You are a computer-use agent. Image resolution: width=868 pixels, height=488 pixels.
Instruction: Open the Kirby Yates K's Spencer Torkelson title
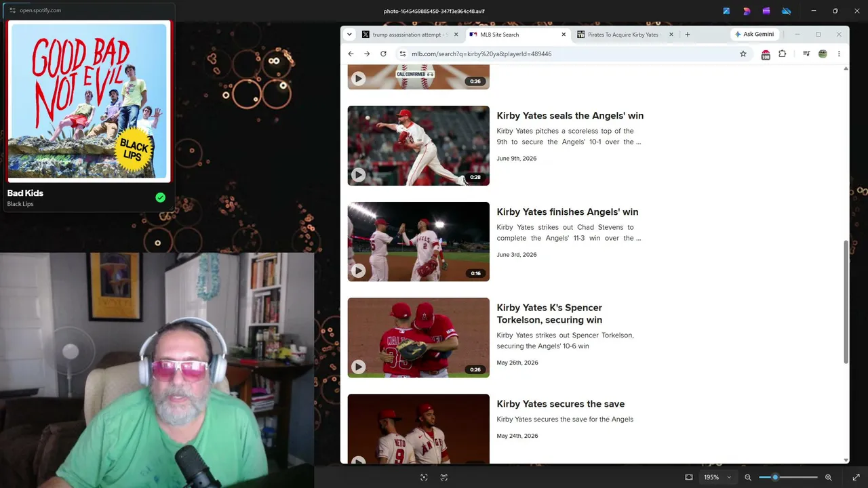tap(549, 314)
